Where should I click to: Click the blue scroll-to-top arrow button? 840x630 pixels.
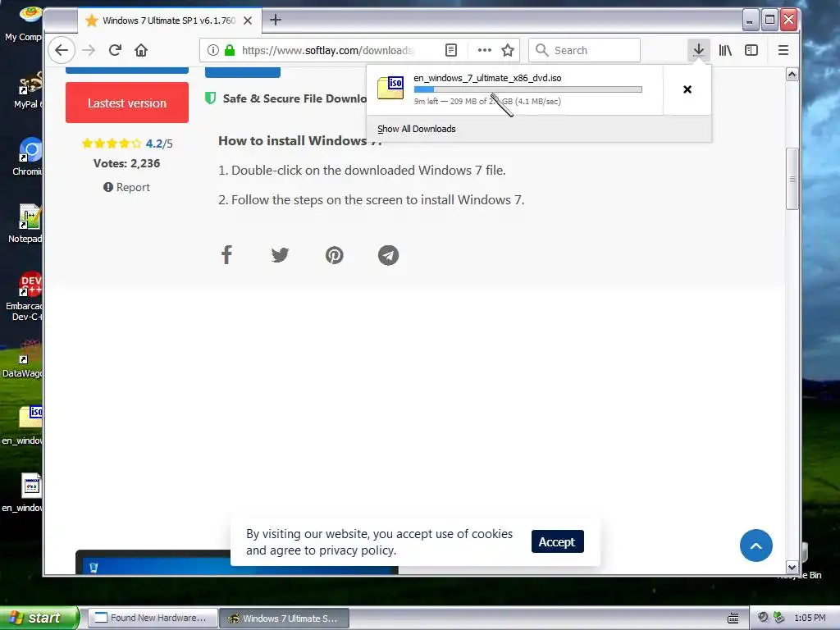pos(756,546)
